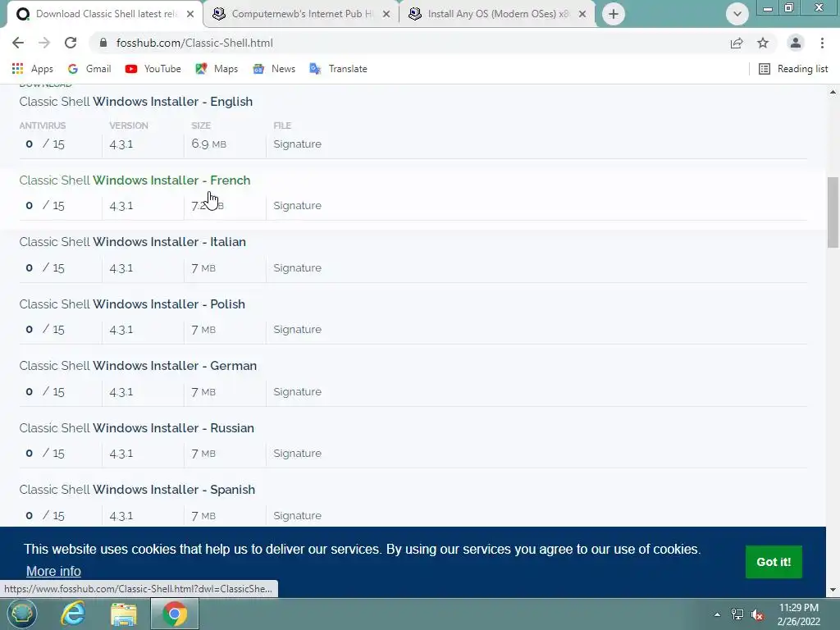Go back to the previous page
The image size is (840, 630).
pos(18,43)
